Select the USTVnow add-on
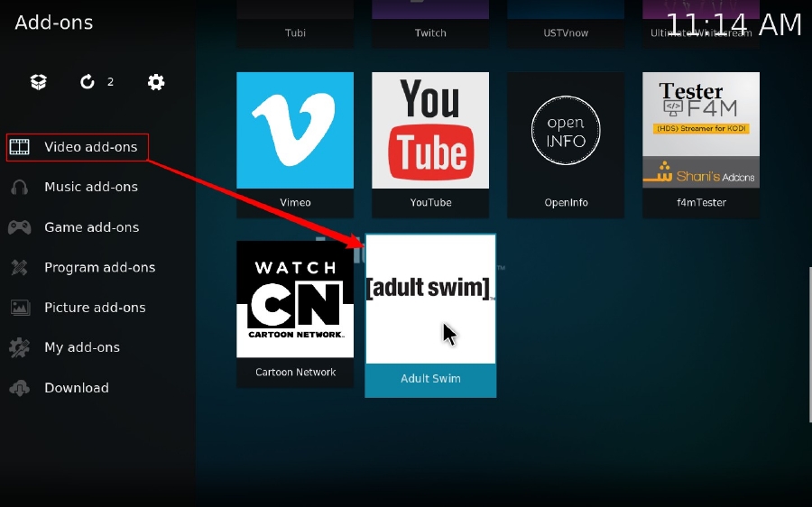 coord(566,23)
